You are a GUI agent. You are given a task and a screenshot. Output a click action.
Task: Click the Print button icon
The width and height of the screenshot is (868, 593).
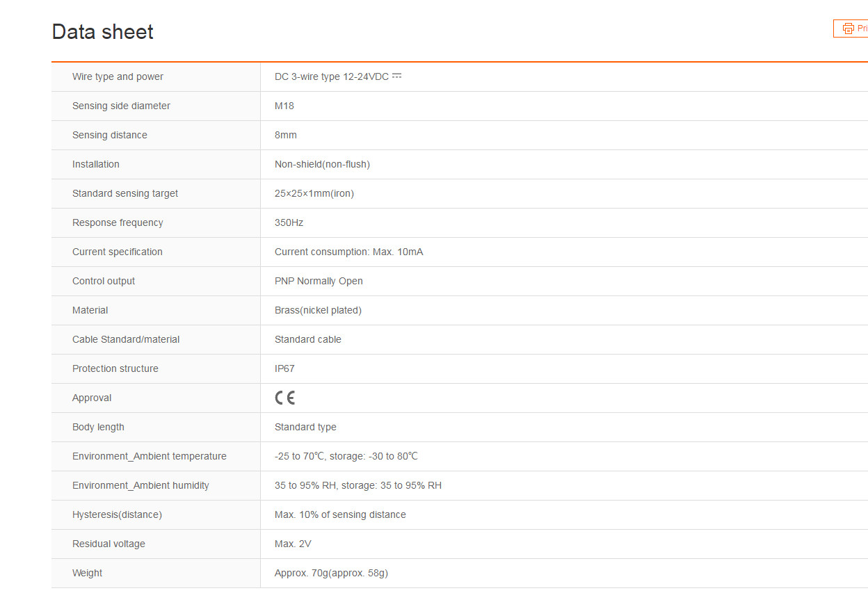pos(848,29)
